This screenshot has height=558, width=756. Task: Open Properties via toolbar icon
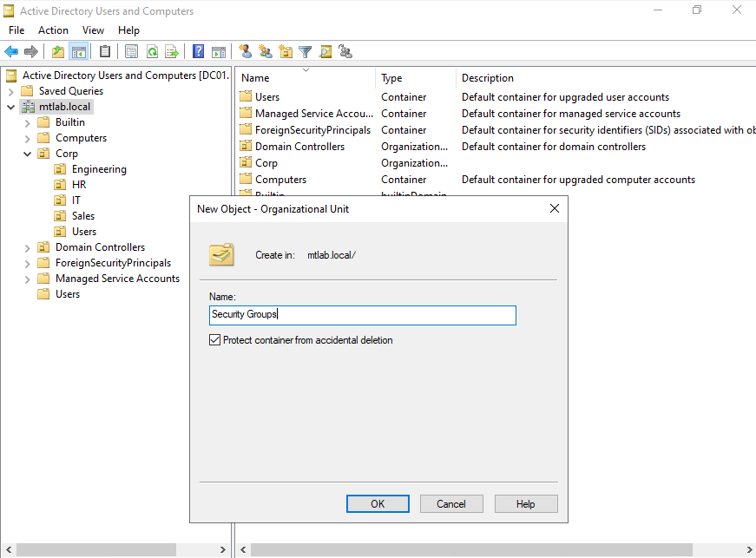(x=131, y=51)
